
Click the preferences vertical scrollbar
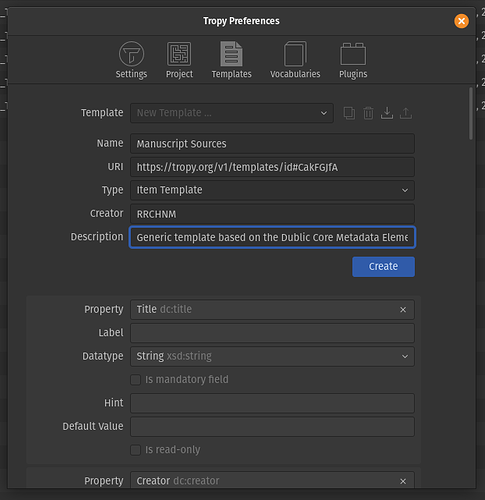pos(471,113)
